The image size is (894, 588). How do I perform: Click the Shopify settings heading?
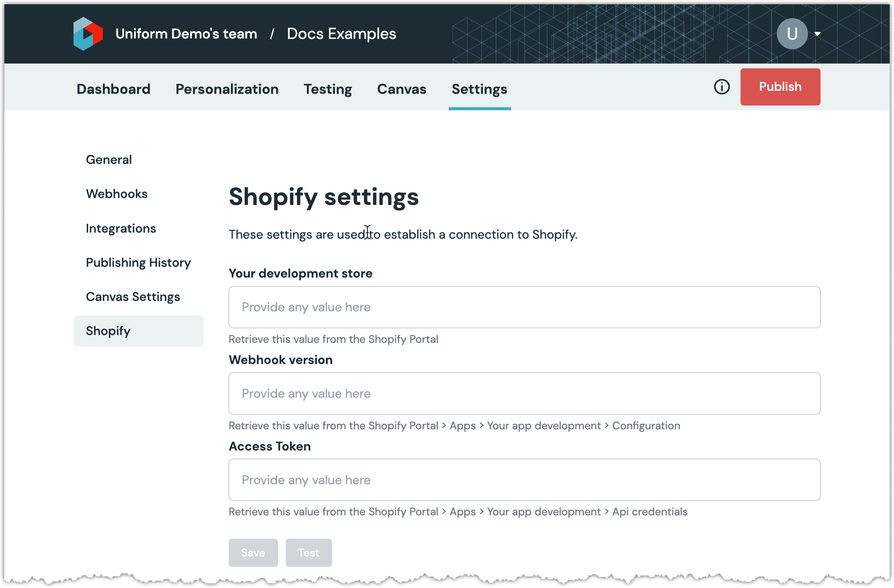324,197
